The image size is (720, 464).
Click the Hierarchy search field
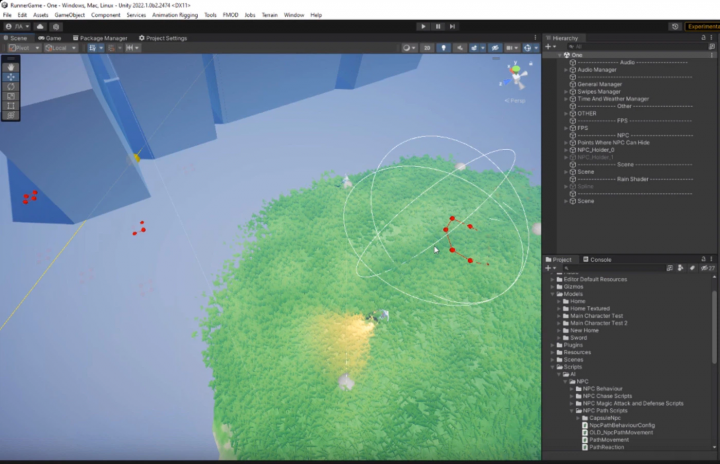tap(636, 46)
